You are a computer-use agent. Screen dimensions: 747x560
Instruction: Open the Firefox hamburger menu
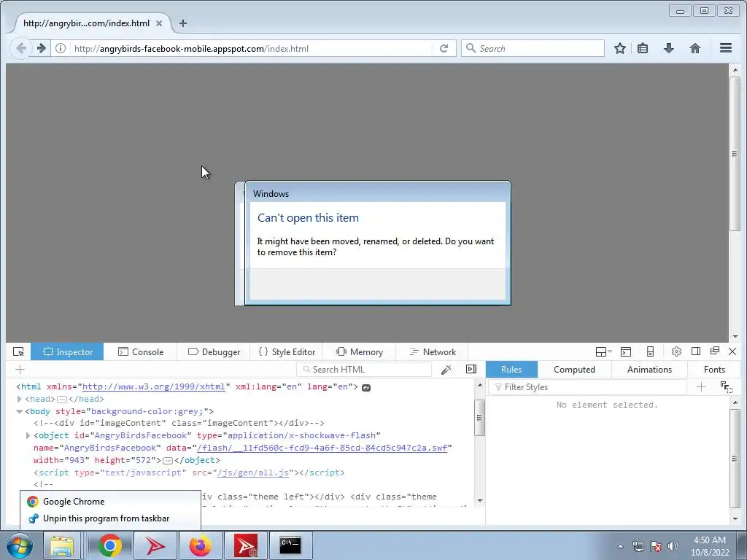[x=726, y=48]
